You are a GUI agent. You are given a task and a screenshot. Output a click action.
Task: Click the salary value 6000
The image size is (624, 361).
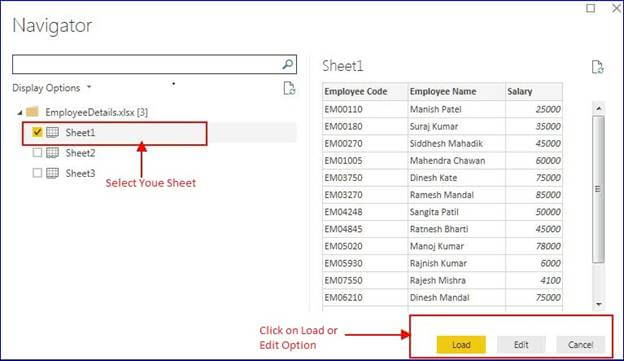pyautogui.click(x=550, y=263)
